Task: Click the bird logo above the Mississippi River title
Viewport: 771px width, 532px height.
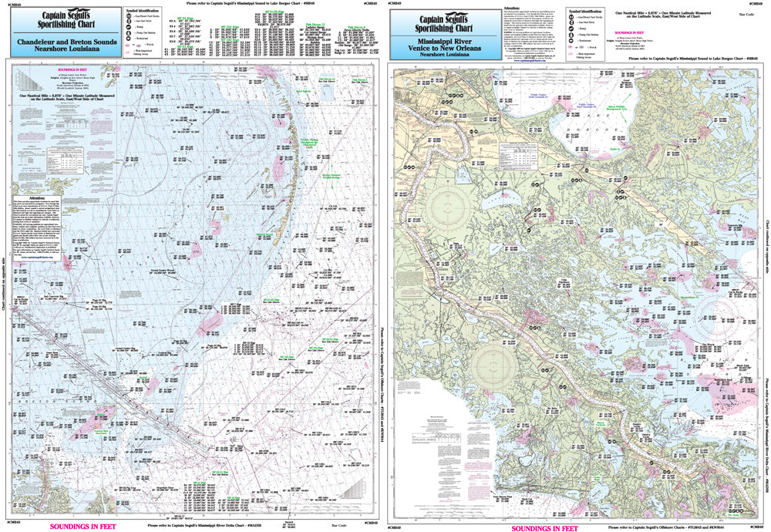Action: click(x=456, y=13)
